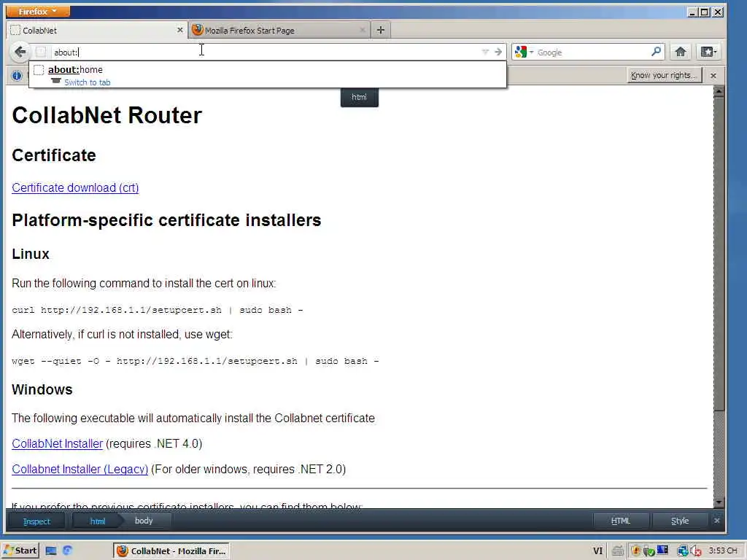
Task: Open the Bookmarks menu button
Action: [708, 52]
